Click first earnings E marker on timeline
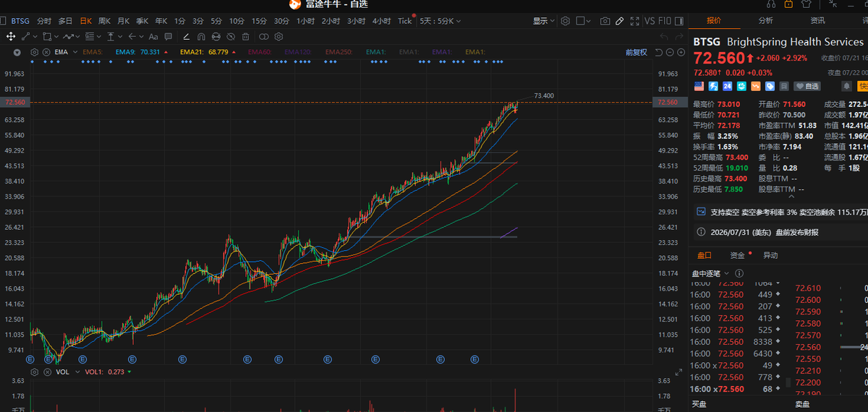Image resolution: width=868 pixels, height=412 pixels. coord(30,359)
